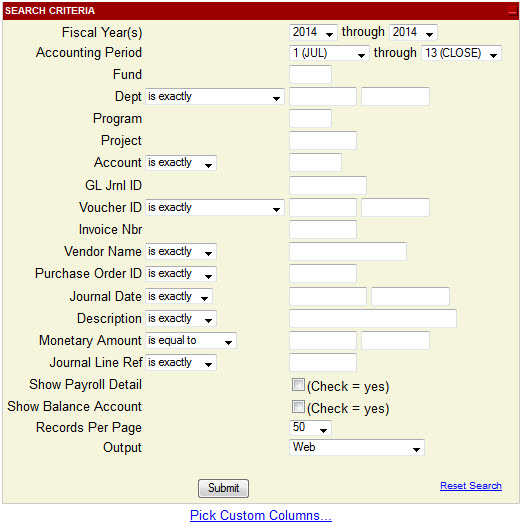
Task: Focus the Fund input field
Action: point(310,75)
